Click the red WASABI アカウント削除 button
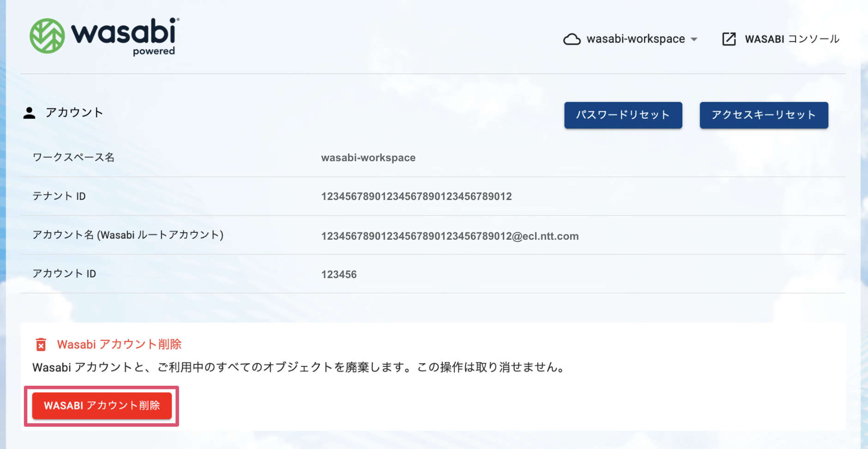868x449 pixels. tap(102, 406)
